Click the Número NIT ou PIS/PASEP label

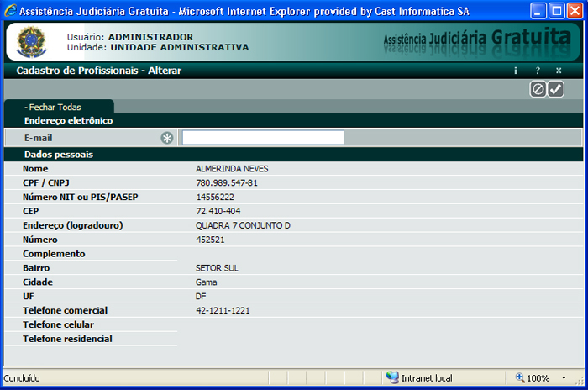tap(81, 197)
